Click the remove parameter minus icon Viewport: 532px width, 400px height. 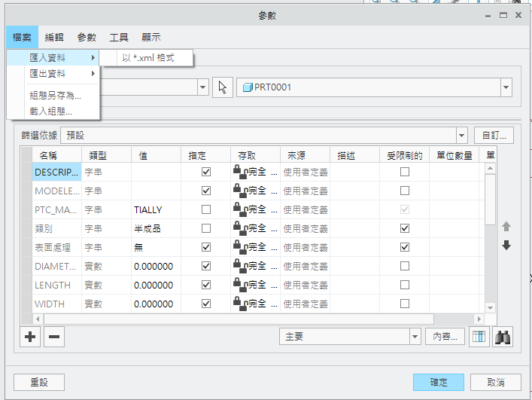pyautogui.click(x=54, y=337)
